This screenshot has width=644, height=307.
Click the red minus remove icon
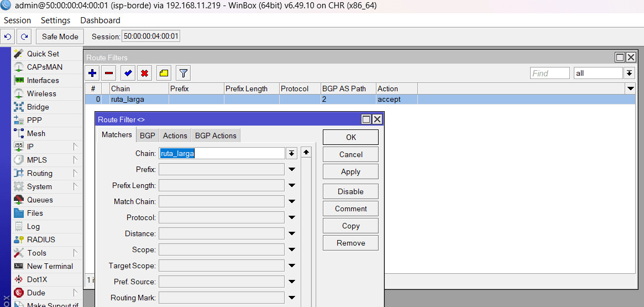[x=109, y=74]
